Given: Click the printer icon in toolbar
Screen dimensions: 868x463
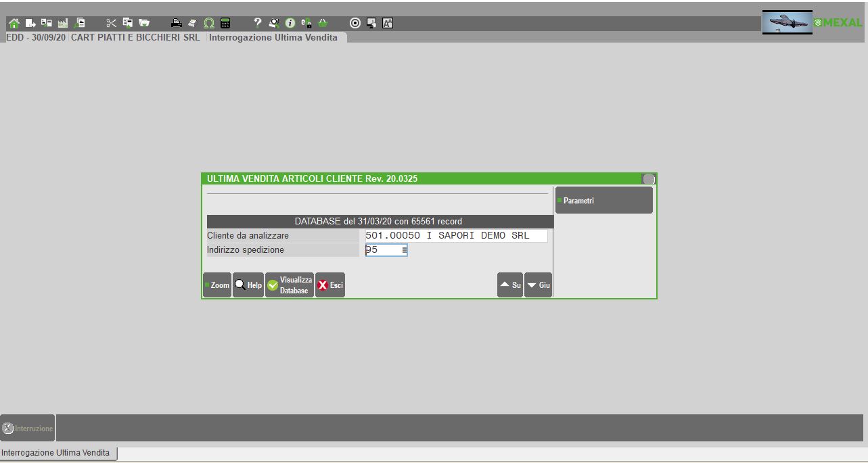Looking at the screenshot, I should [x=177, y=23].
